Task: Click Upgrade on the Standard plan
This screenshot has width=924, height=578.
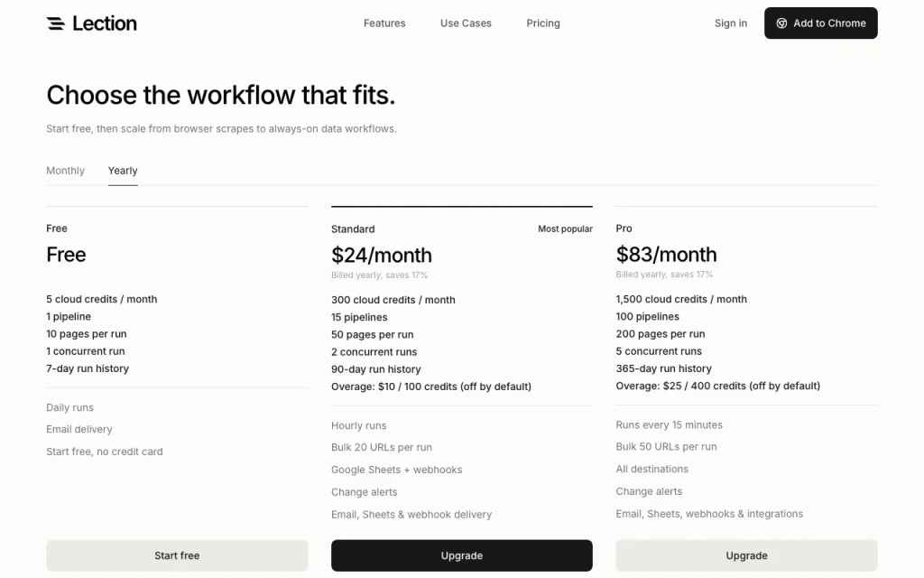Action: tap(461, 555)
